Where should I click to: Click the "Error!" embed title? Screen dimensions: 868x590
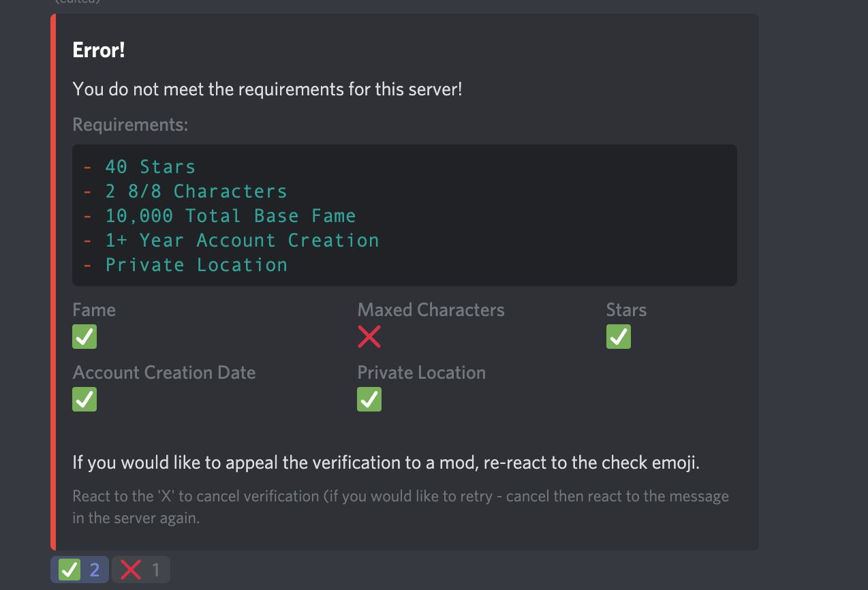pyautogui.click(x=99, y=50)
